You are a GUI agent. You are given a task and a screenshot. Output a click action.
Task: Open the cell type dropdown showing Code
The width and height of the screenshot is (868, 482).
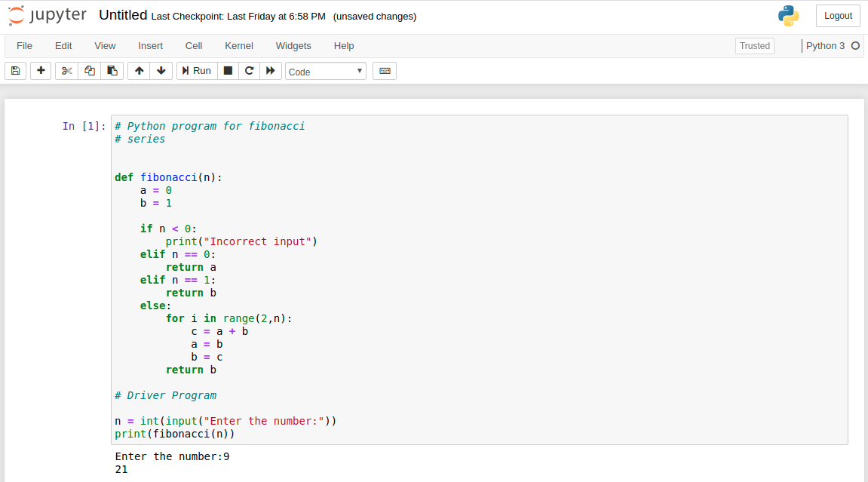[325, 70]
